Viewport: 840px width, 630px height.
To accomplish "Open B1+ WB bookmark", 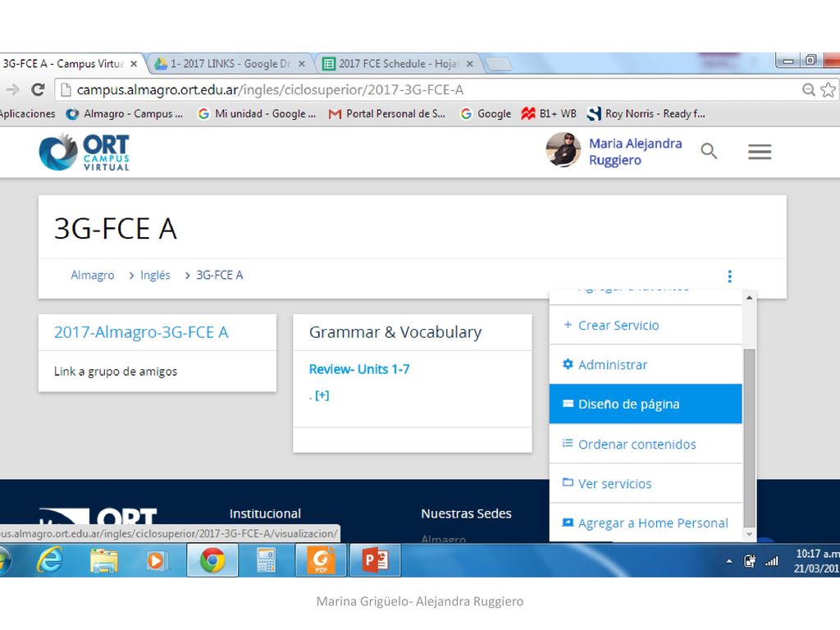I will (x=549, y=113).
